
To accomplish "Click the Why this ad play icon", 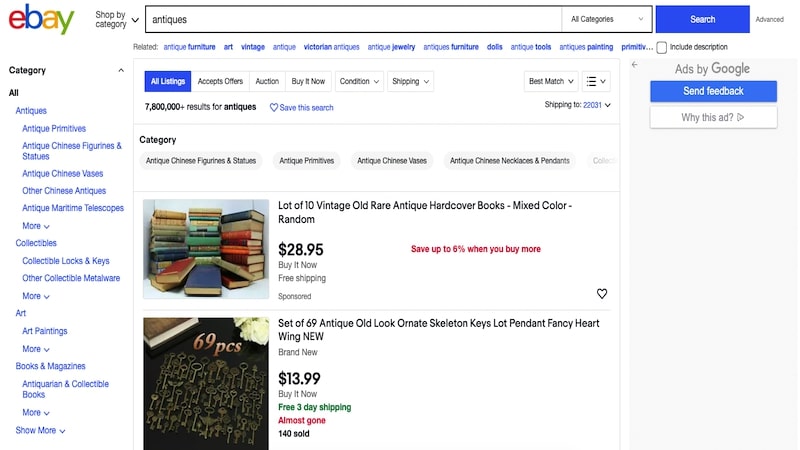I will 740,117.
